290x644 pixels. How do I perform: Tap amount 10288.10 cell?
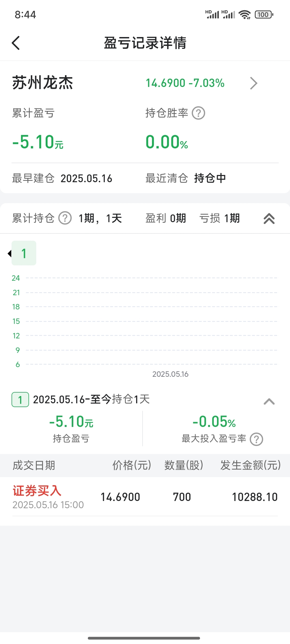tap(255, 497)
